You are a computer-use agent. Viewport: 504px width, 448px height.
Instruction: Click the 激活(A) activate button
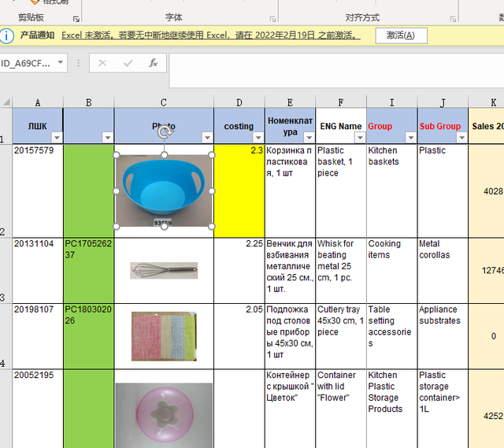(x=401, y=35)
